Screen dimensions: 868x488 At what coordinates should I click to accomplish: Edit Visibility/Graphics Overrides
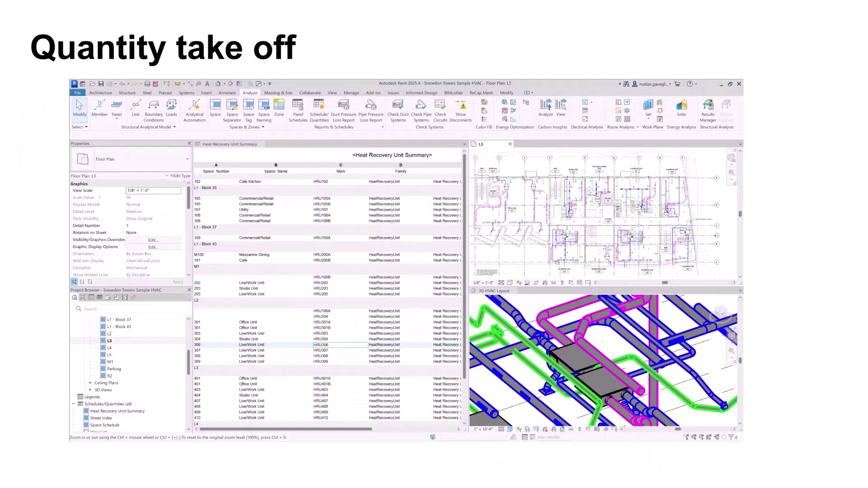click(153, 240)
